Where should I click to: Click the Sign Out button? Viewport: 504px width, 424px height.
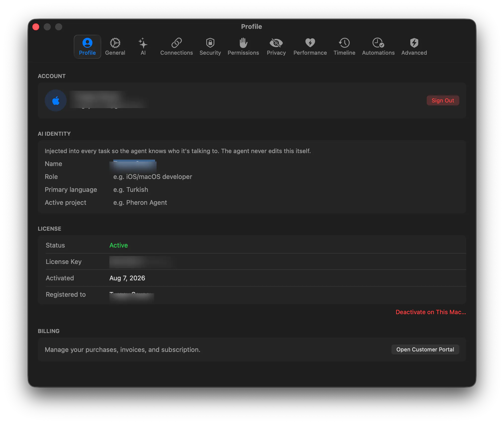[x=443, y=100]
